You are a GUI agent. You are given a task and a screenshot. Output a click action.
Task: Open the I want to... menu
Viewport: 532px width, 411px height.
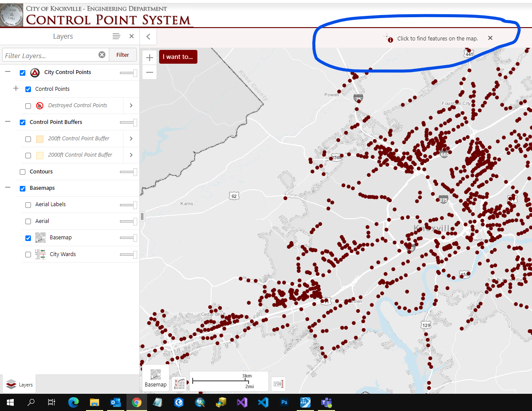[x=178, y=57]
